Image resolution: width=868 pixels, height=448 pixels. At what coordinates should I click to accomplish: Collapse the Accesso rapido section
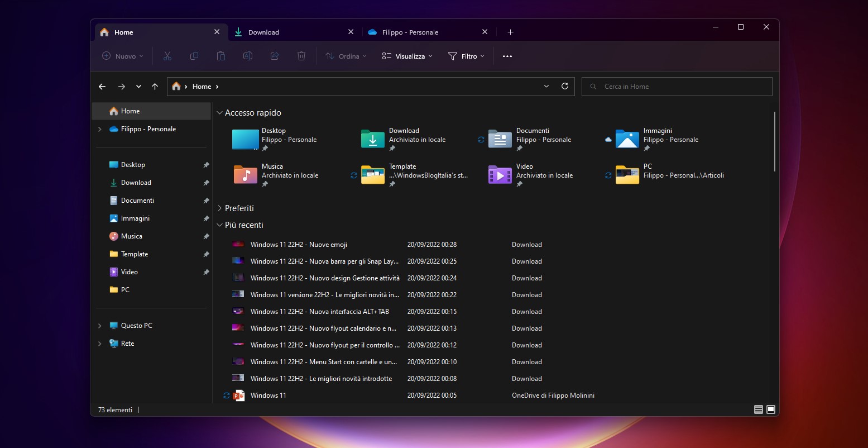tap(219, 113)
